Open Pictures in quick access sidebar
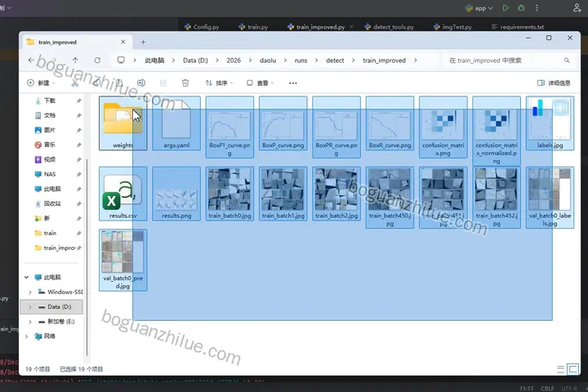Viewport: 588px width, 392px height. coord(50,130)
